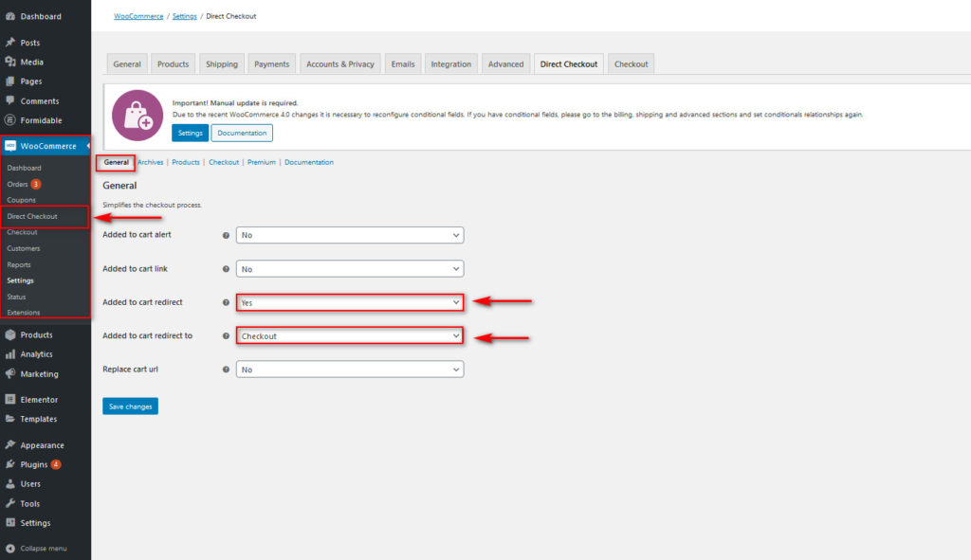This screenshot has height=560, width=971.
Task: Open the Added to cart alert dropdown
Action: (x=350, y=235)
